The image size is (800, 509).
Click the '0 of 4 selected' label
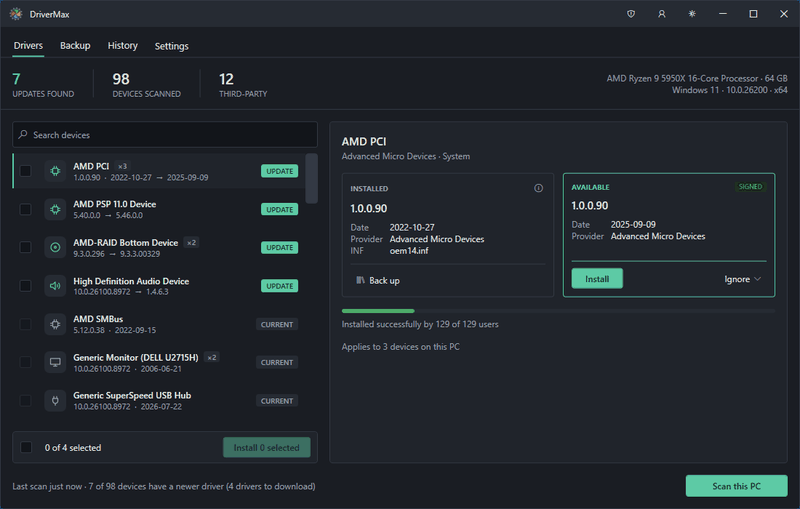coord(73,447)
